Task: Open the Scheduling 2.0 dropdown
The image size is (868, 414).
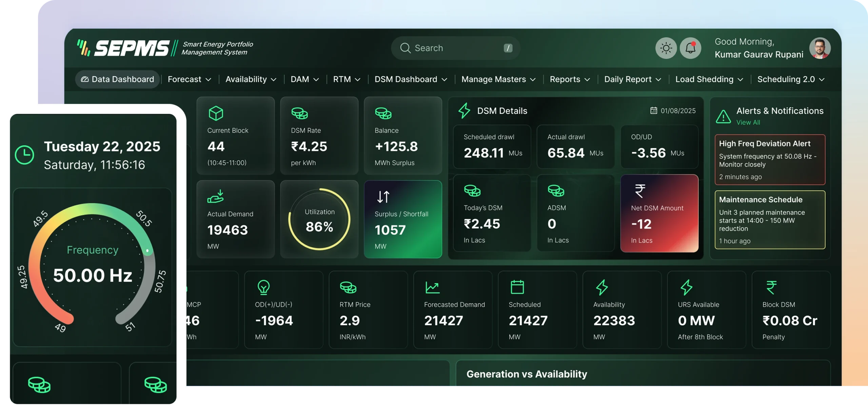Action: [x=791, y=79]
